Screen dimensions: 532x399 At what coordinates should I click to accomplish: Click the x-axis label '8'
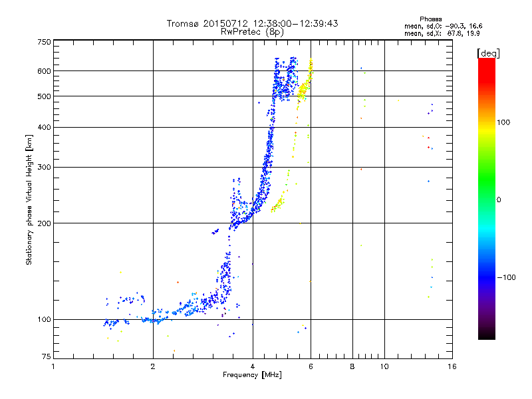[352, 366]
